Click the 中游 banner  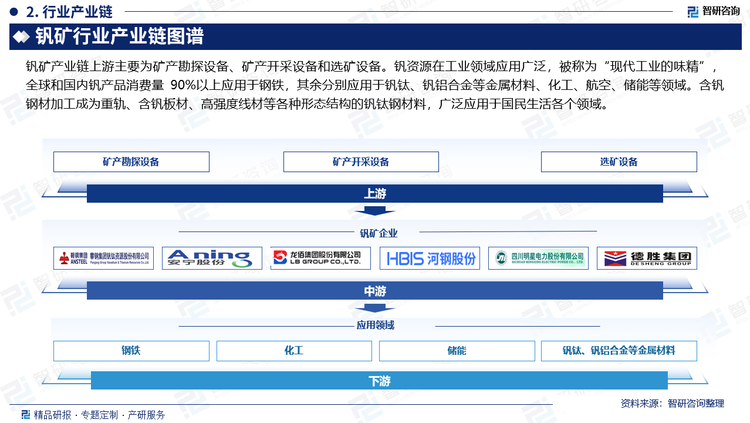pos(375,290)
